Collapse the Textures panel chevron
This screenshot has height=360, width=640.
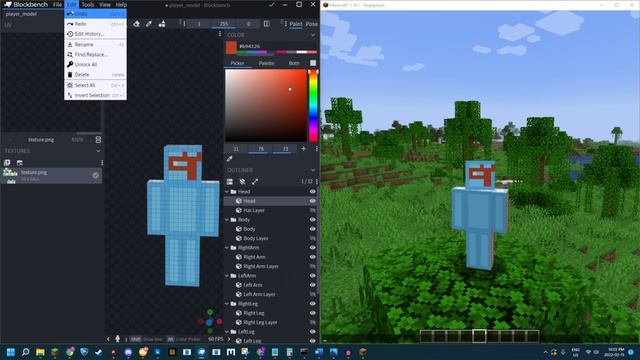pyautogui.click(x=98, y=151)
